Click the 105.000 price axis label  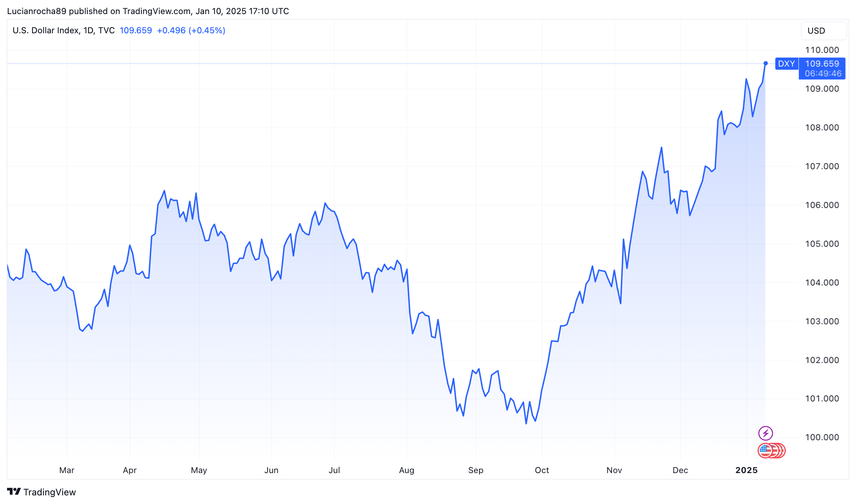(x=822, y=244)
